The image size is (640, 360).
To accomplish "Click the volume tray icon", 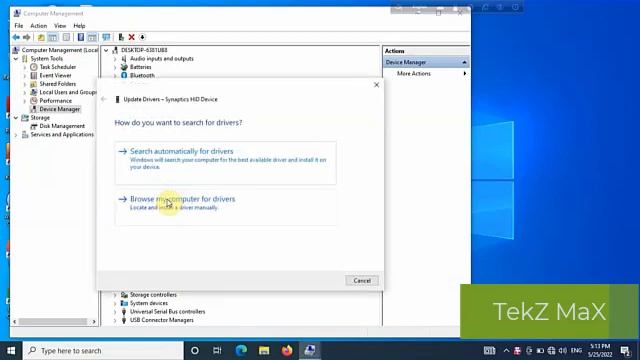I will [x=562, y=351].
